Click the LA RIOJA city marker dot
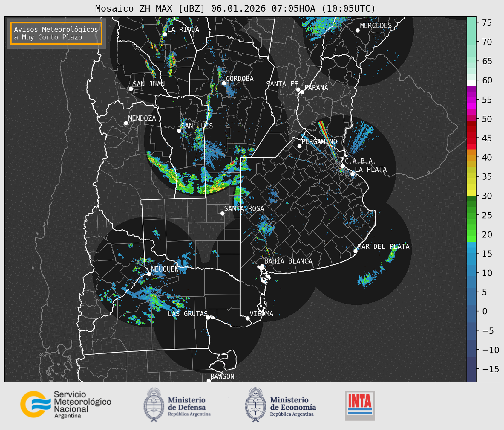Image resolution: width=504 pixels, height=430 pixels. click(165, 34)
